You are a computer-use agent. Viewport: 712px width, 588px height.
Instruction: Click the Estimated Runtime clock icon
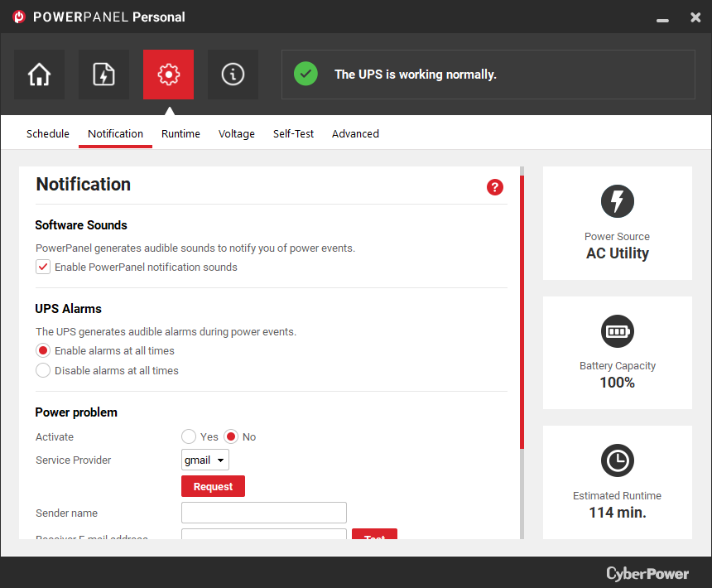[x=617, y=460]
